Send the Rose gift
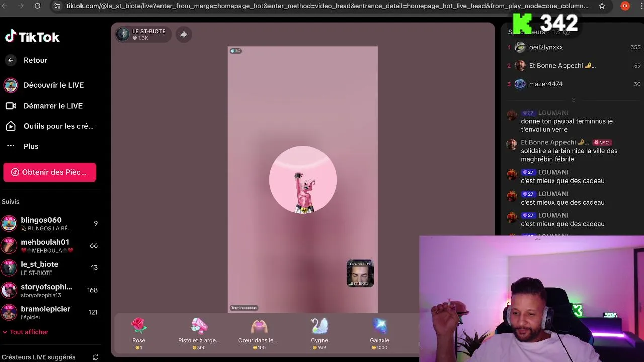This screenshot has height=362, width=644. (x=139, y=333)
